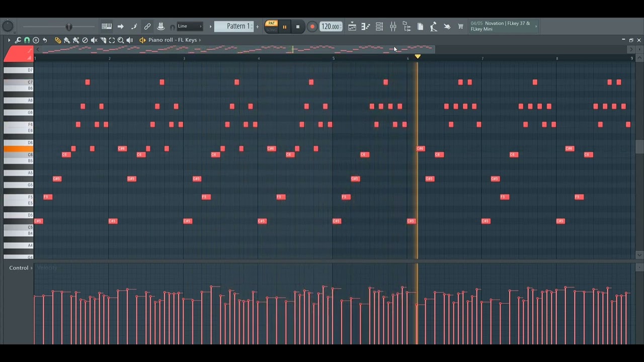Toggle main toolbar magnet snap
644x362 pixels.
click(x=173, y=27)
